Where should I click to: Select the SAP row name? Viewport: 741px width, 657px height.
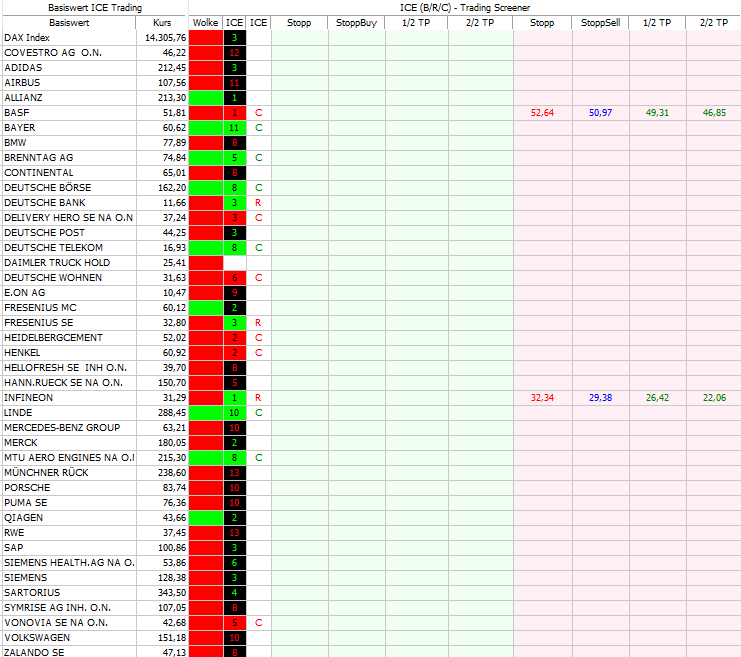pos(14,548)
